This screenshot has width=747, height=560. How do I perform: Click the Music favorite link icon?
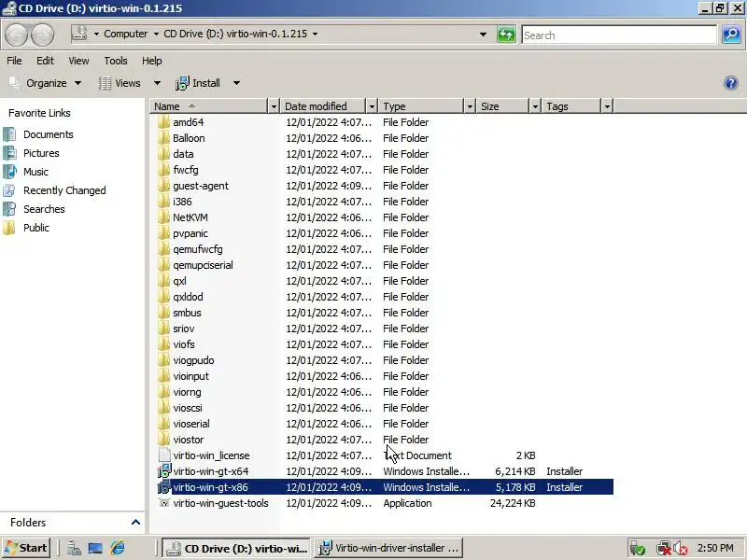tap(9, 172)
